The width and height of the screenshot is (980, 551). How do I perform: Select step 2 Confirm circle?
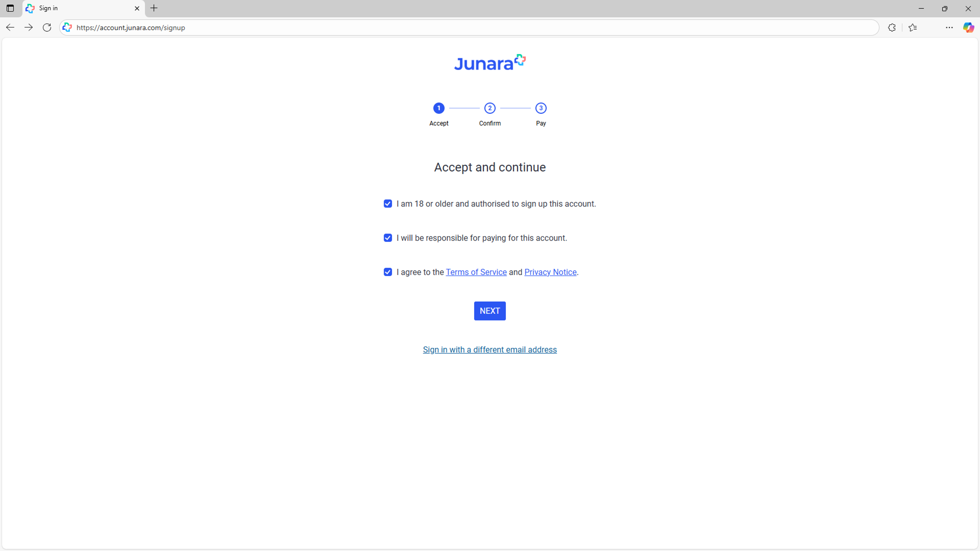tap(490, 108)
